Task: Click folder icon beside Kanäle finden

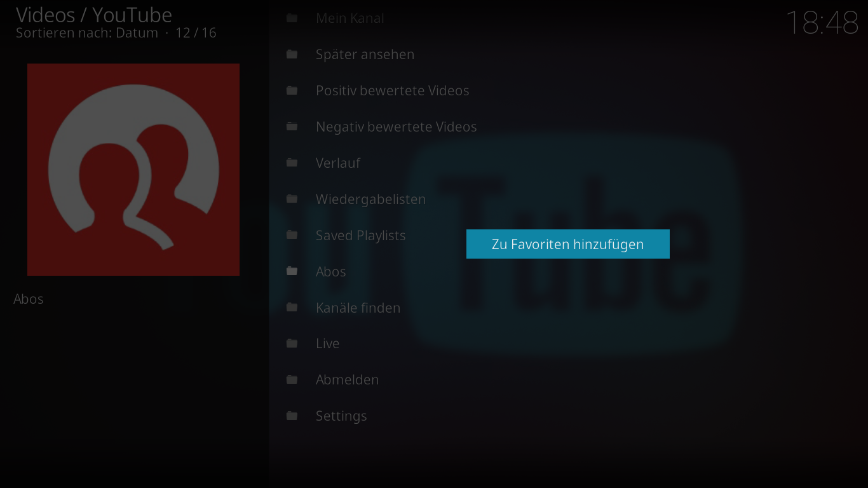Action: 292,308
